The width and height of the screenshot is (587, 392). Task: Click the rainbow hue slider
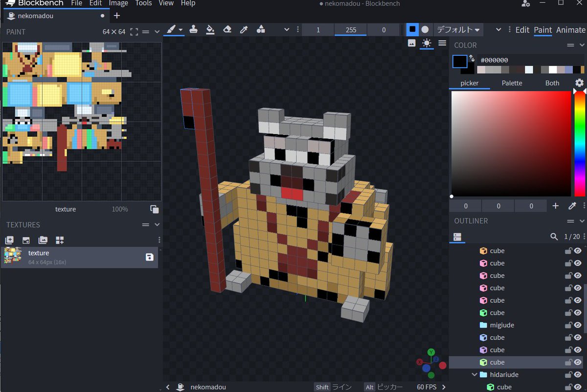pyautogui.click(x=579, y=144)
